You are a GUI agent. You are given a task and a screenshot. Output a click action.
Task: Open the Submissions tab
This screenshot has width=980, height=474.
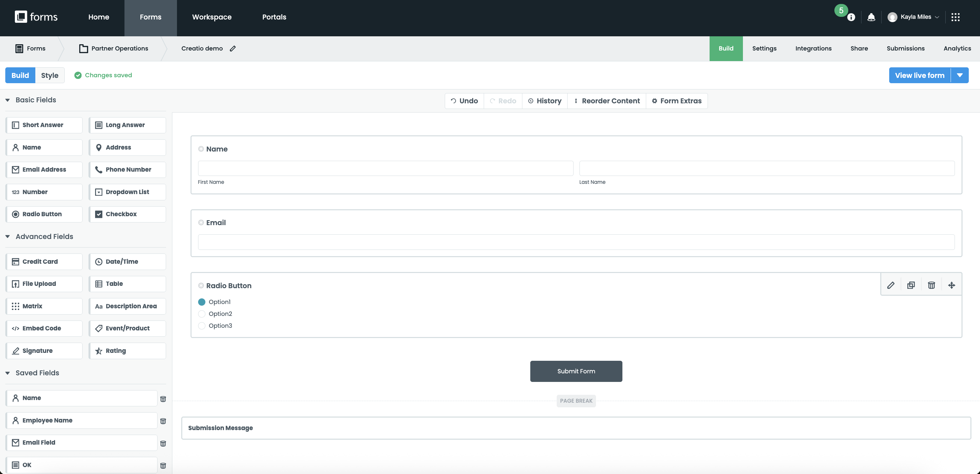905,49
